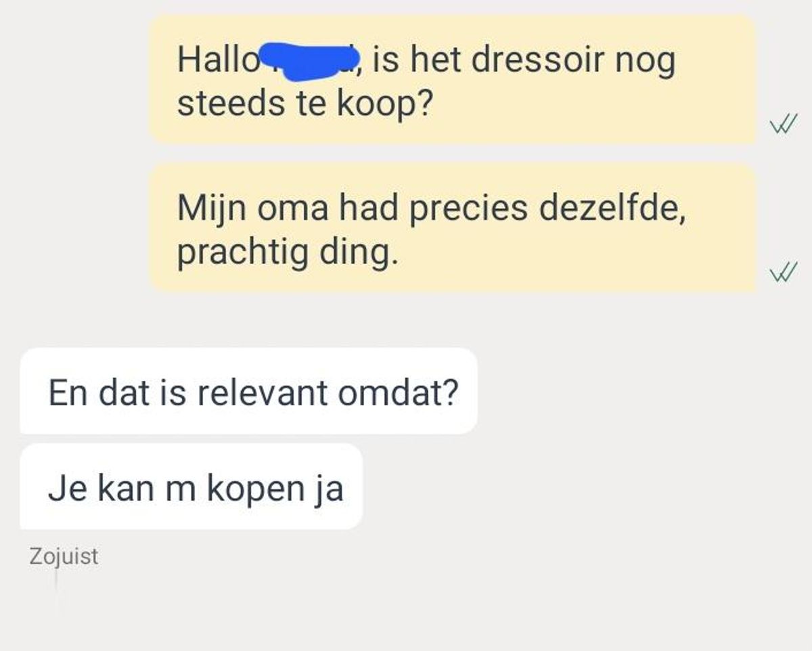Click the read-receipt double checkmark beside dressoir message

pyautogui.click(x=783, y=125)
